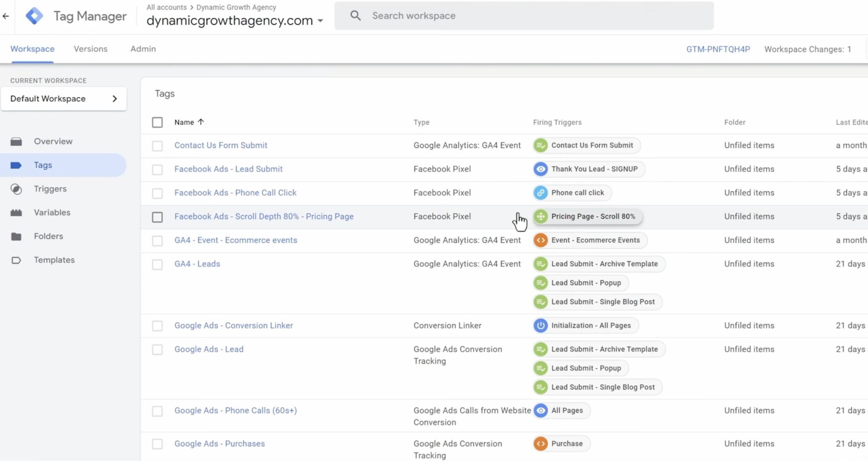Toggle the Name column sort arrow
The width and height of the screenshot is (868, 461).
[201, 122]
